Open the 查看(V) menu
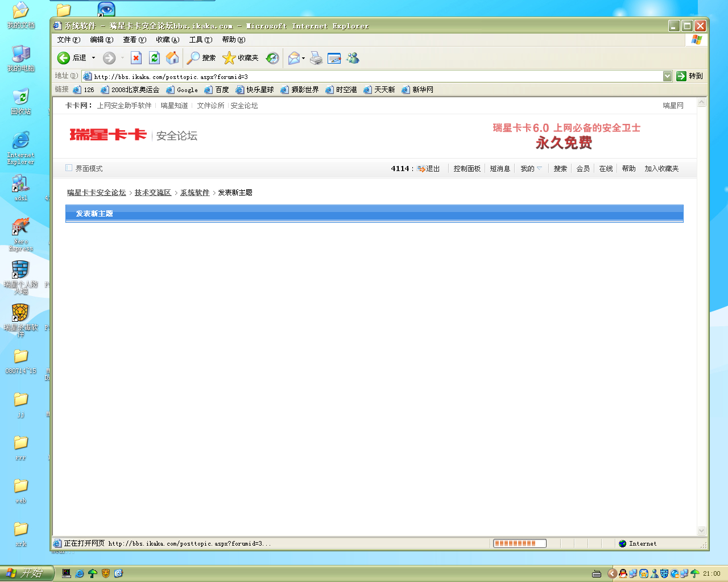Screen dimensions: 728x582 (135, 40)
